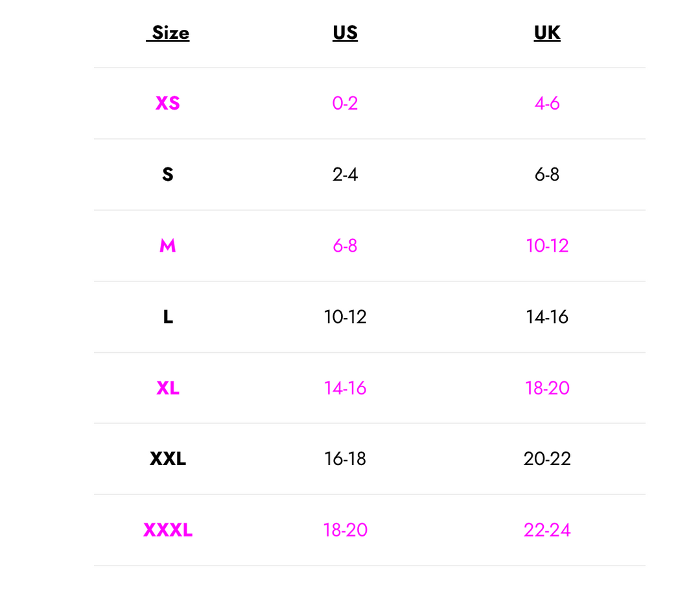Screen dimensions: 700x589
Task: Click the UK 22-24 value for XXXL
Action: pyautogui.click(x=547, y=531)
